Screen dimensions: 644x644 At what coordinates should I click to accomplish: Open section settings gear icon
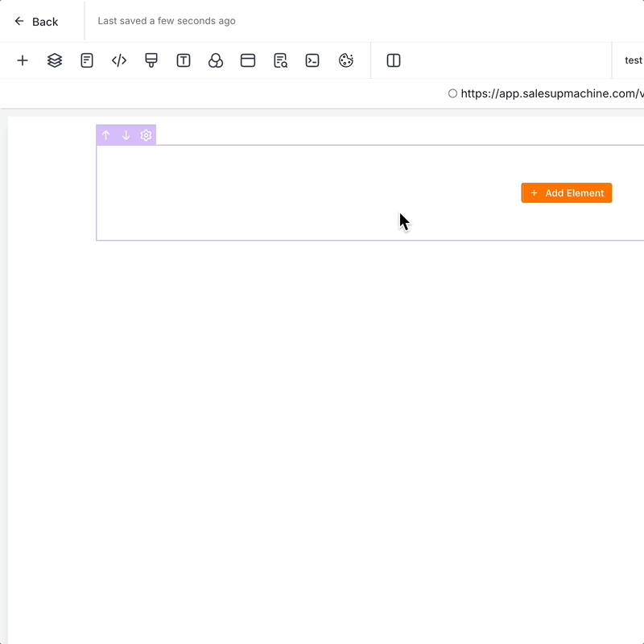point(147,135)
